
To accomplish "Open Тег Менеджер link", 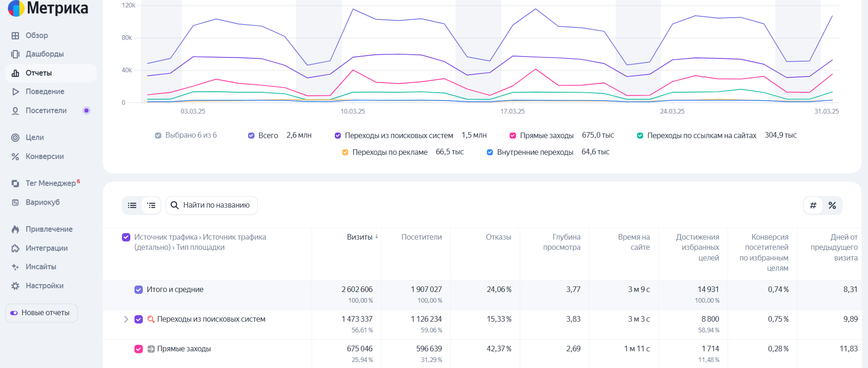I will point(50,184).
